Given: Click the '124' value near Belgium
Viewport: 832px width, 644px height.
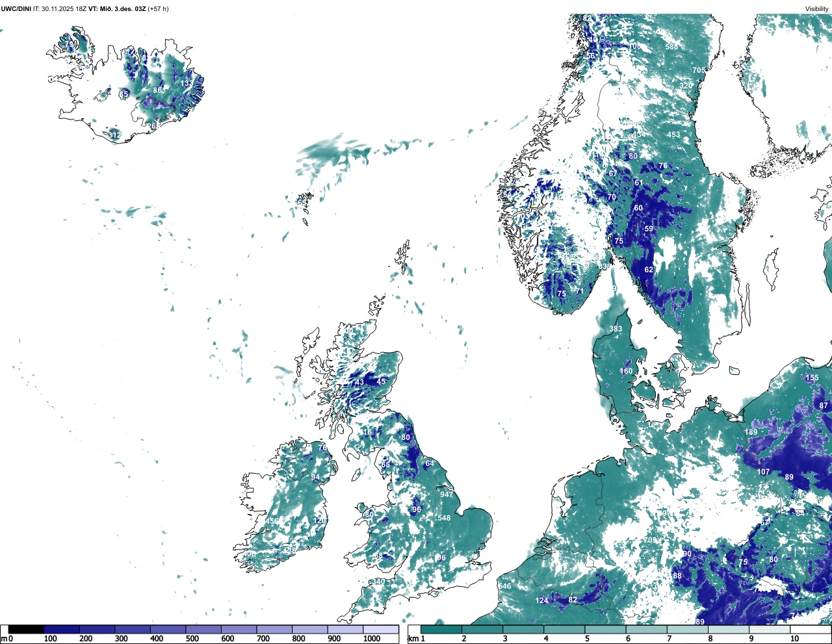Looking at the screenshot, I should click(541, 600).
